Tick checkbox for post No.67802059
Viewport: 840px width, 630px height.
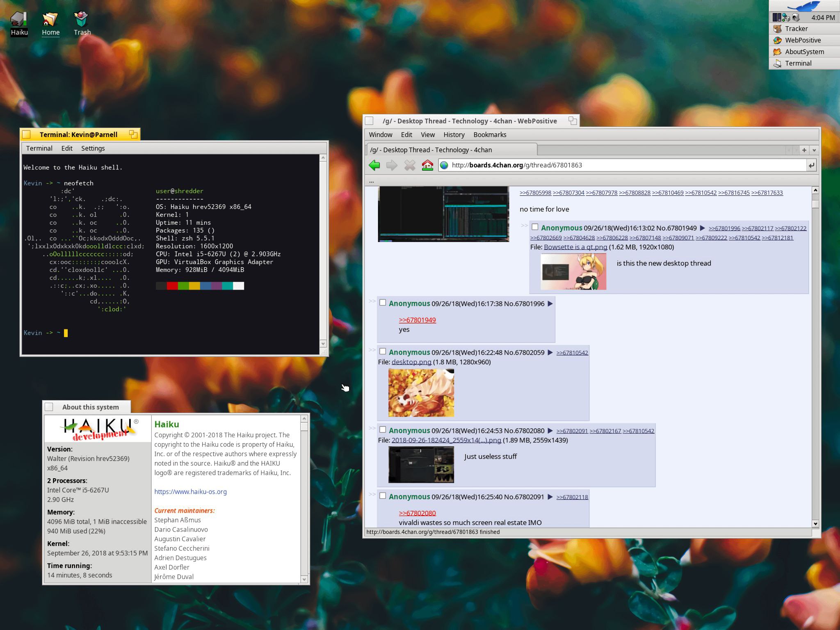pyautogui.click(x=383, y=352)
